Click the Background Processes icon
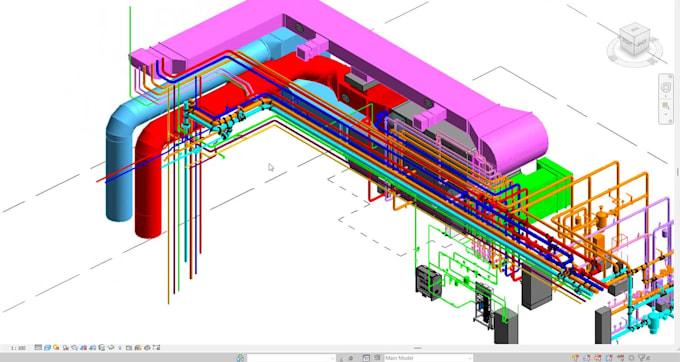 (x=631, y=358)
